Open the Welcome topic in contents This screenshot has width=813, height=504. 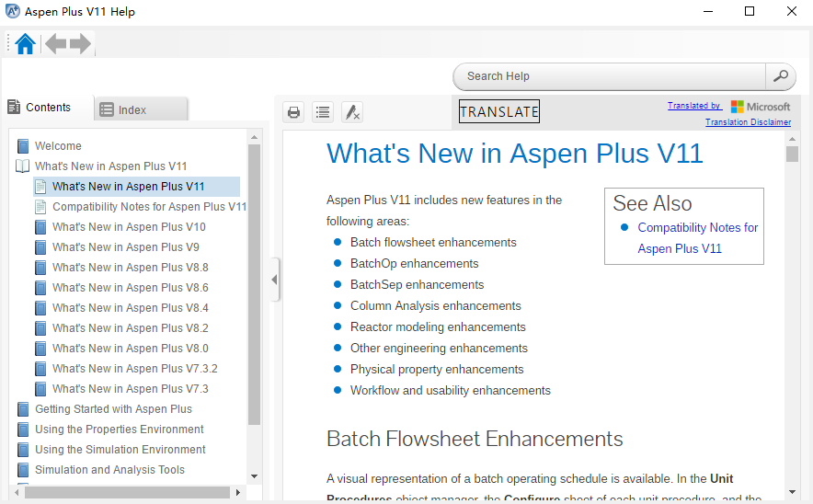58,146
